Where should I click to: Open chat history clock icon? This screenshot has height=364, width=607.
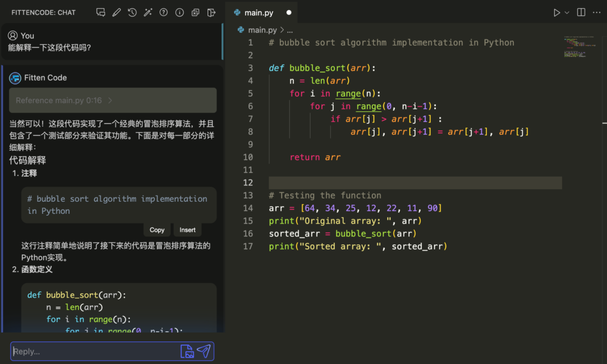pyautogui.click(x=132, y=12)
